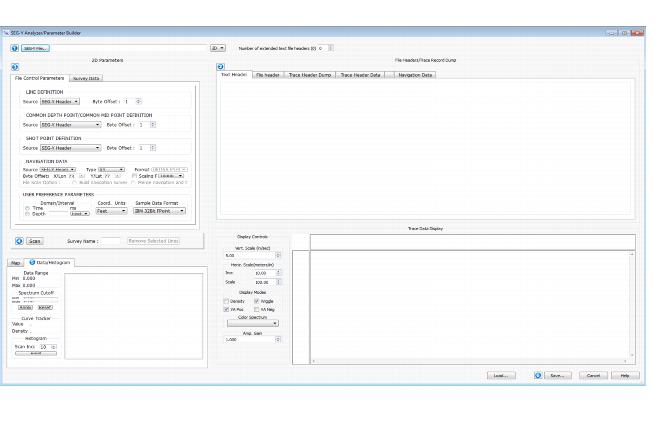Viewport: 655px width, 427px height.
Task: Open the Color Spectrum dropdown
Action: (252, 323)
